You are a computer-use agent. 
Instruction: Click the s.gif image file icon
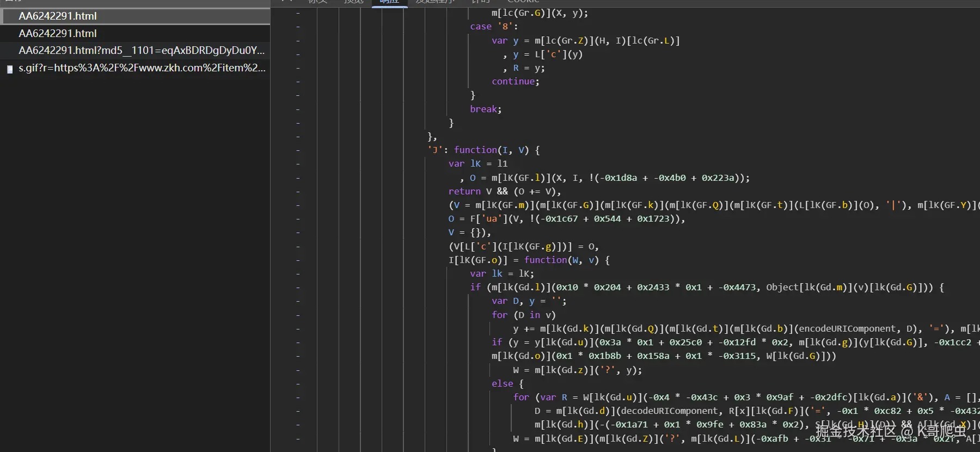click(x=9, y=69)
